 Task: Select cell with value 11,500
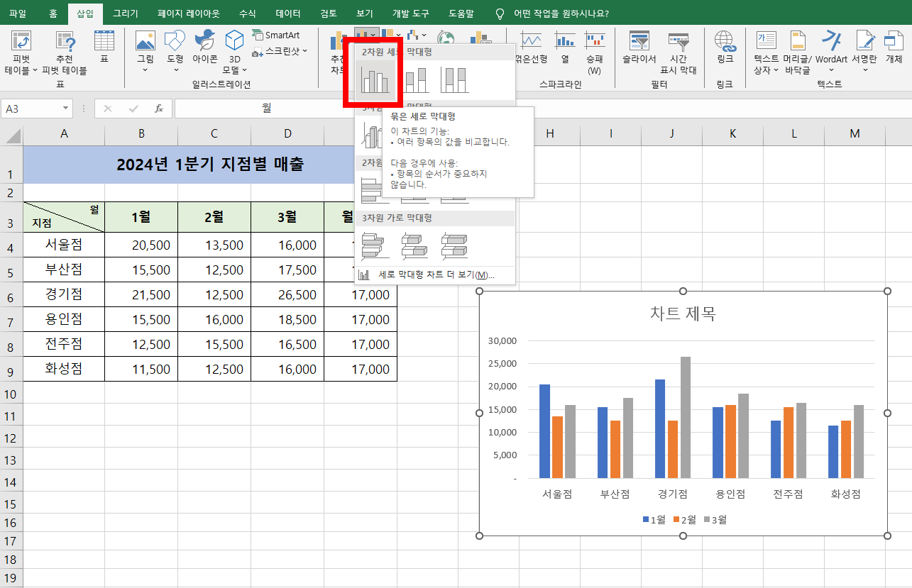tap(141, 369)
